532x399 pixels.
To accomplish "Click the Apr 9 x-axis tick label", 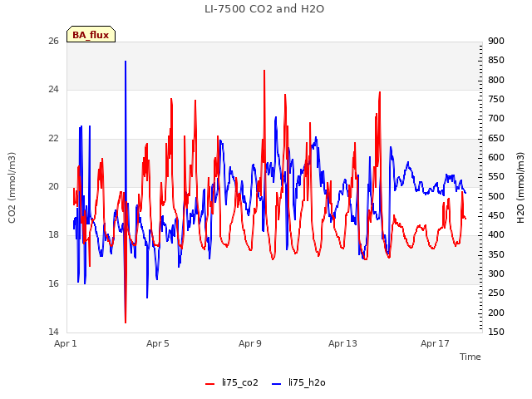I will pyautogui.click(x=250, y=343).
